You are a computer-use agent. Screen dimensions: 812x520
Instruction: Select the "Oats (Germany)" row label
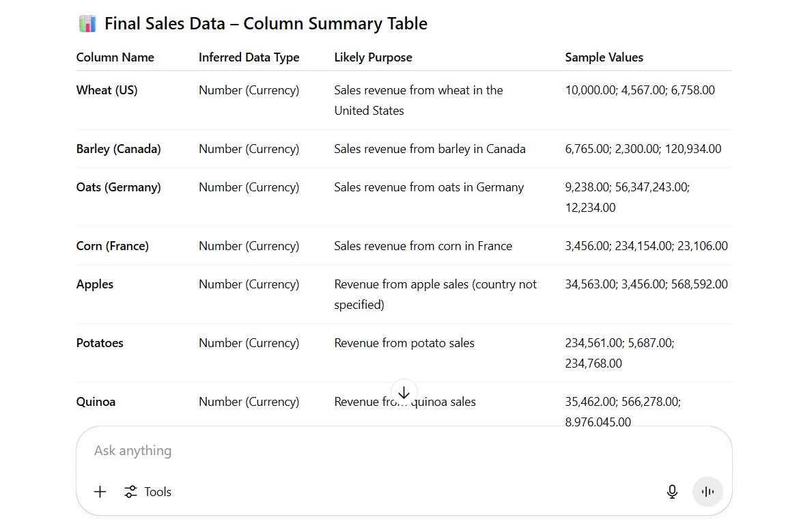119,187
